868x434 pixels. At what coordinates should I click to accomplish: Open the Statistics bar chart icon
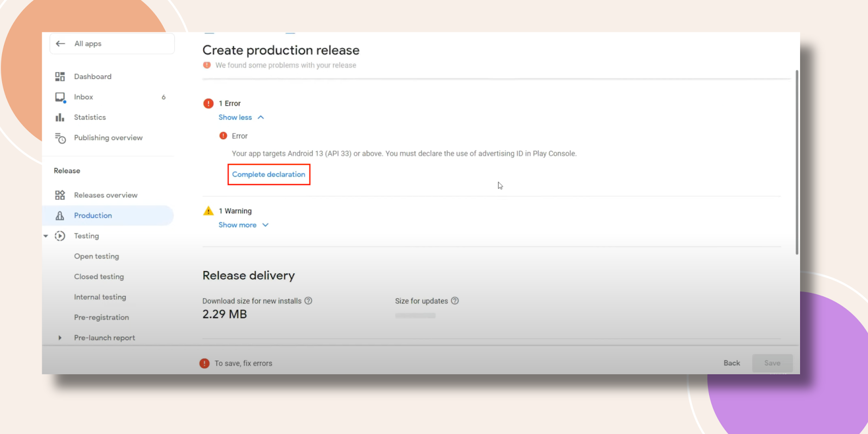pos(60,117)
